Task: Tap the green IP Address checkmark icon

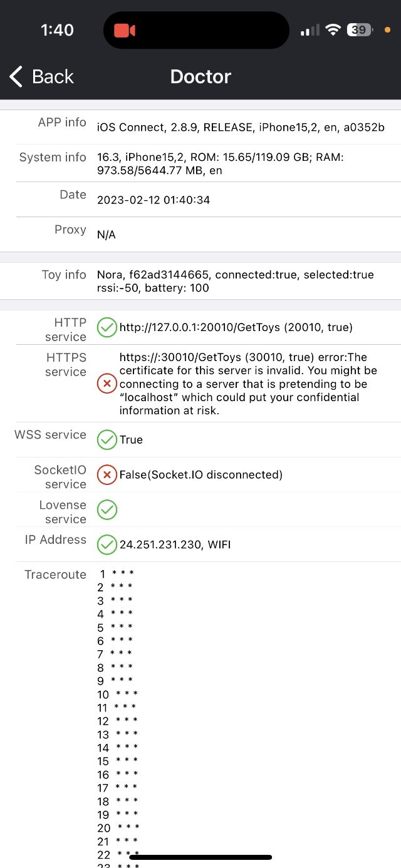Action: 107,544
